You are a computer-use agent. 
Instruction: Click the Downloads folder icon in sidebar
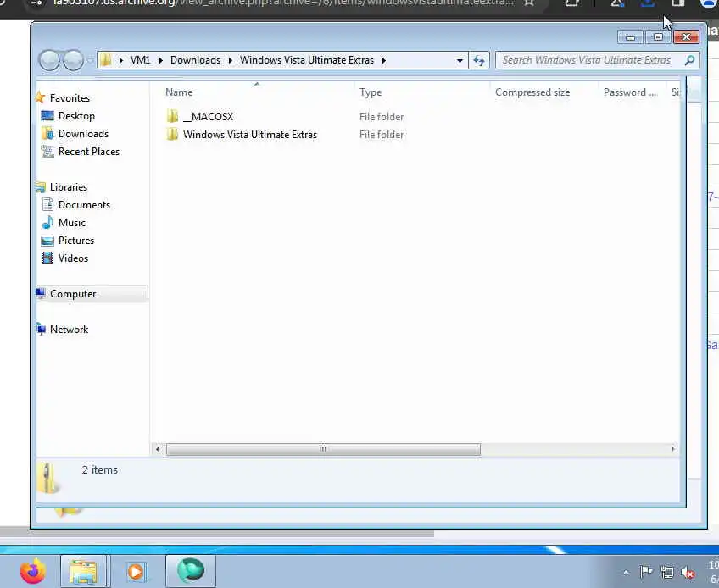point(47,133)
